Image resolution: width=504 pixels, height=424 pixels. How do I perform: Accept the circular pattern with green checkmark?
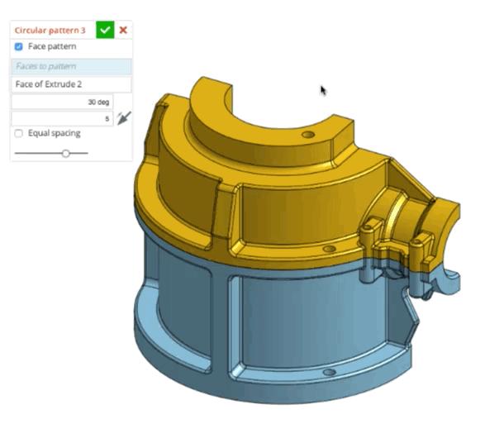pos(104,30)
